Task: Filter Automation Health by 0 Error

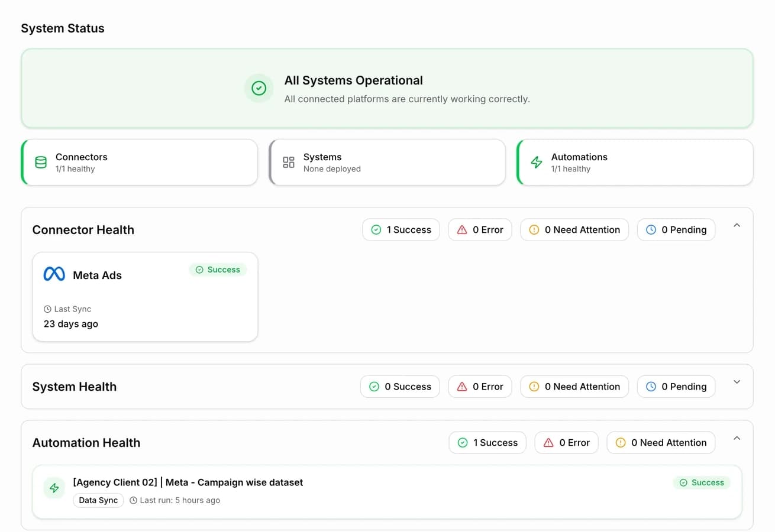Action: [x=567, y=443]
